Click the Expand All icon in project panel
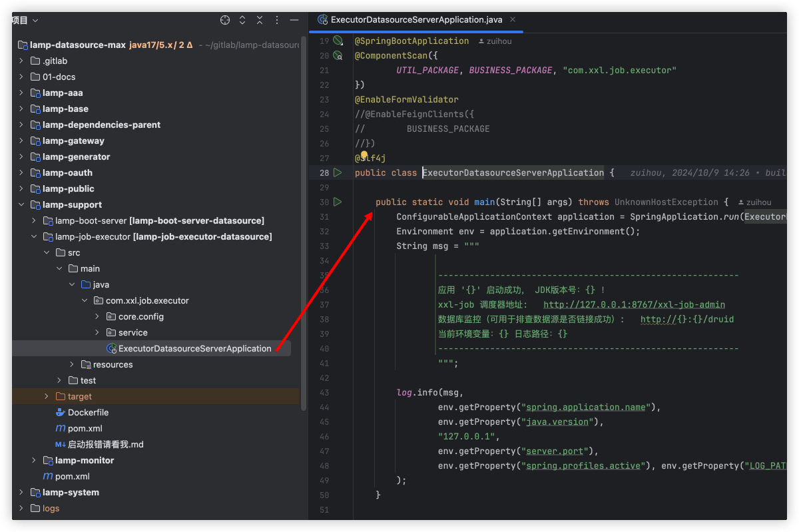Screen dimensions: 799x532 (242, 21)
